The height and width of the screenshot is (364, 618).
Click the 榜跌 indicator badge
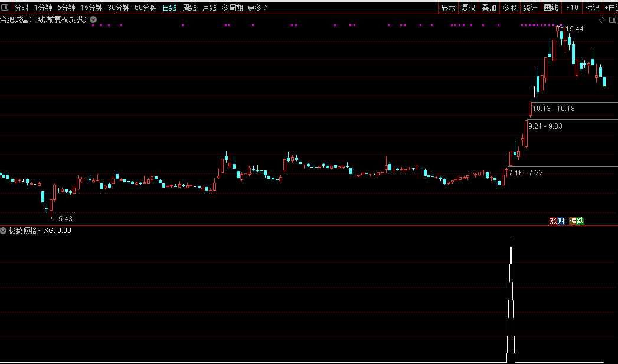tap(577, 221)
